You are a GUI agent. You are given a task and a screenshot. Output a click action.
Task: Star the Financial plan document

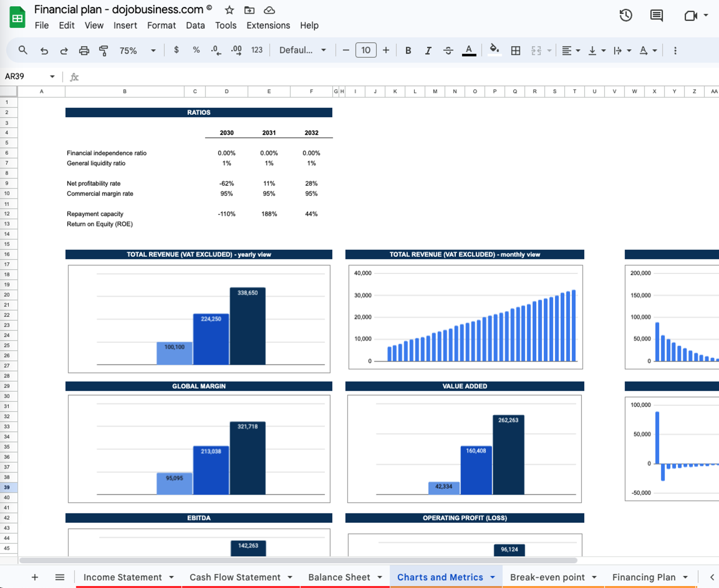pyautogui.click(x=229, y=10)
